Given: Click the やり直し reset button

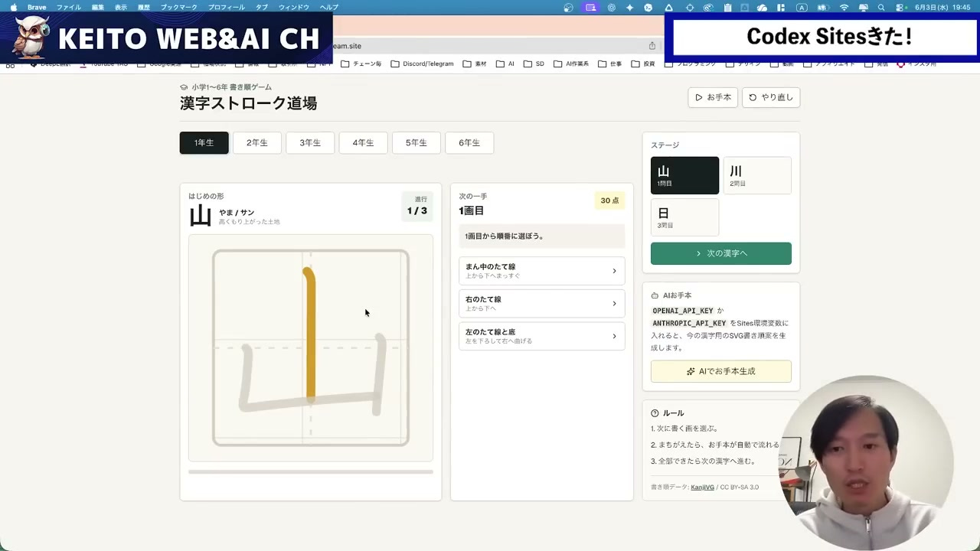Looking at the screenshot, I should click(771, 97).
